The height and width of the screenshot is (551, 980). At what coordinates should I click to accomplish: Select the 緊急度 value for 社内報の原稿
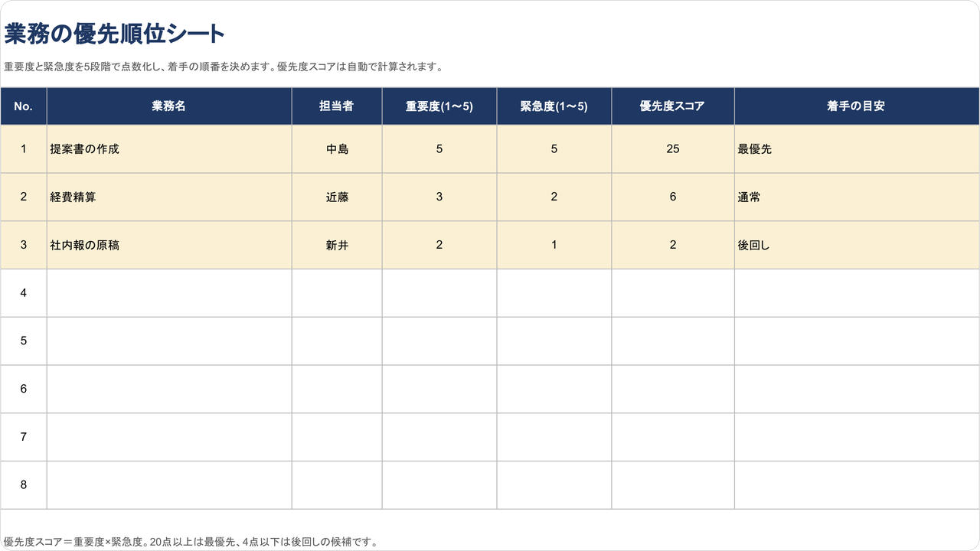[x=554, y=246]
